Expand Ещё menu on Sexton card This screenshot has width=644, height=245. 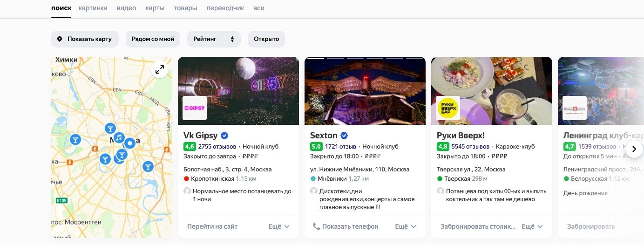tap(406, 226)
